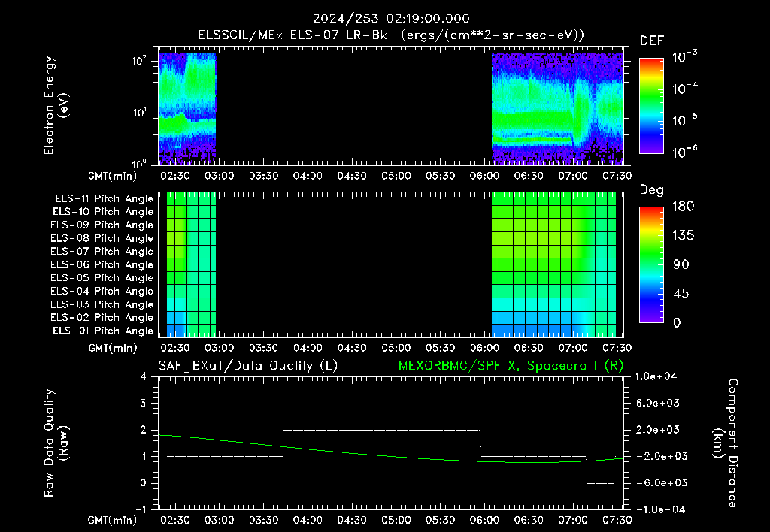Click the ELS-08 Pitch Angle row label
Image resolution: width=770 pixels, height=532 pixels.
(x=102, y=238)
